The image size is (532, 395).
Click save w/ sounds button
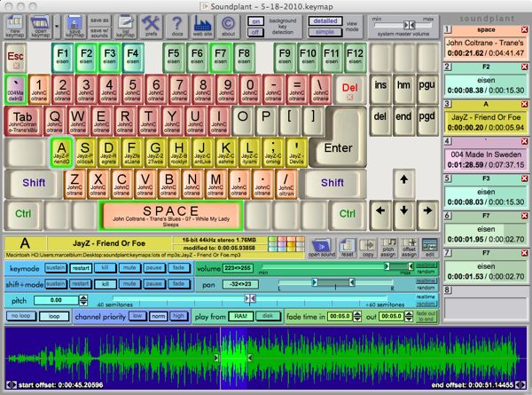click(x=99, y=33)
